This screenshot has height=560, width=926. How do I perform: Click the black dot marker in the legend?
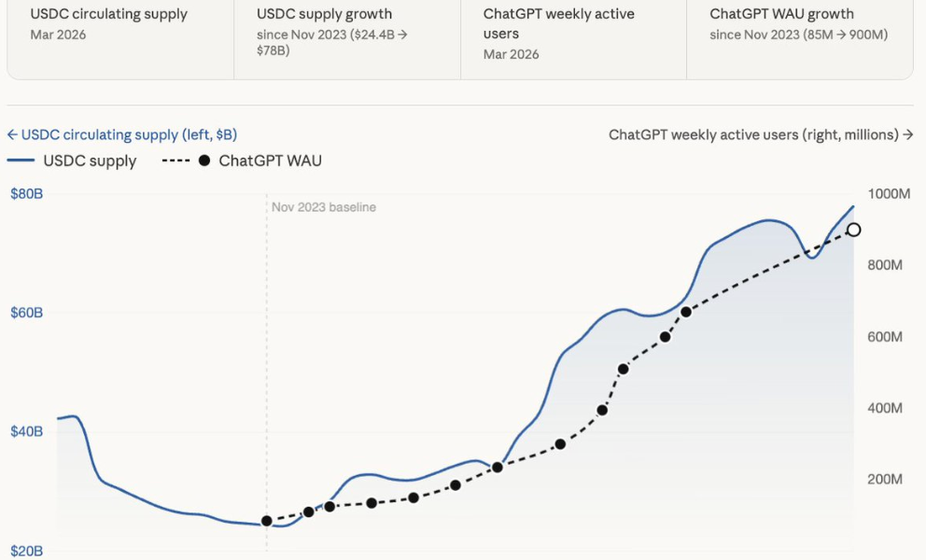point(204,161)
